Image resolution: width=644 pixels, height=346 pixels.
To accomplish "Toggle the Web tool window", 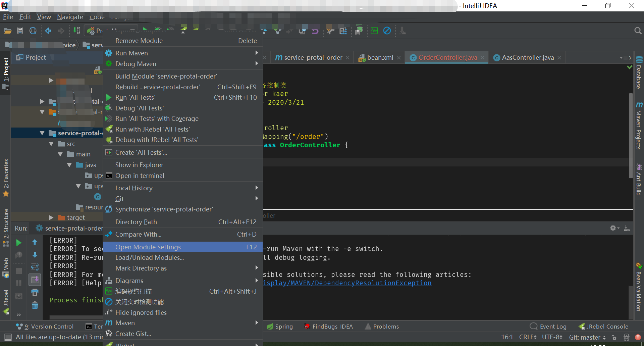I will point(6,268).
